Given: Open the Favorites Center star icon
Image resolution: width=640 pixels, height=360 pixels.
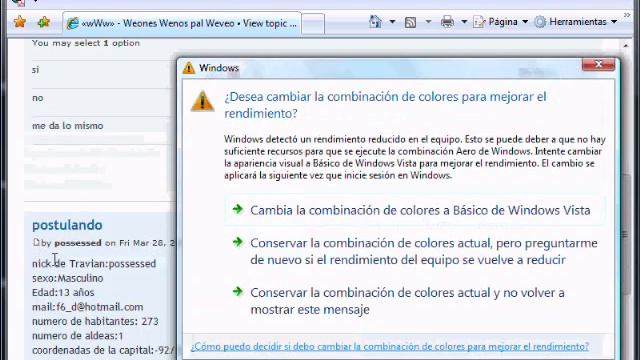Looking at the screenshot, I should [x=20, y=22].
